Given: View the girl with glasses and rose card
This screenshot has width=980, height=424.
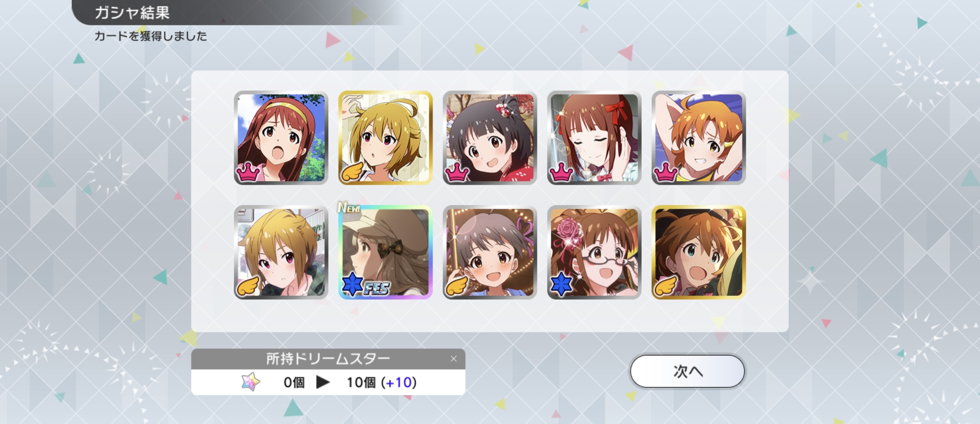Looking at the screenshot, I should point(595,252).
